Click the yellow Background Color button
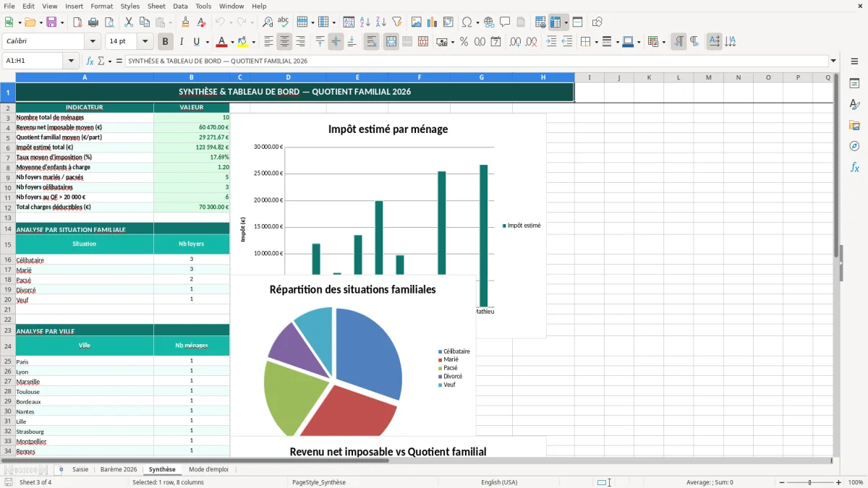 pyautogui.click(x=243, y=42)
